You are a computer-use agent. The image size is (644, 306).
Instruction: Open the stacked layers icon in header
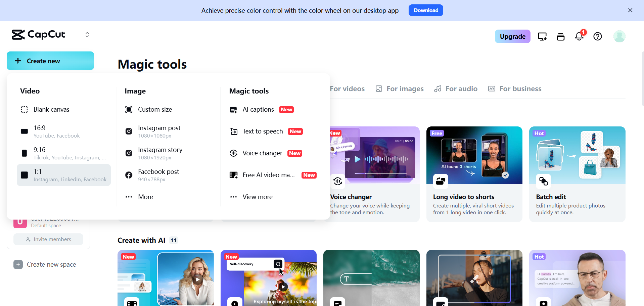click(561, 36)
